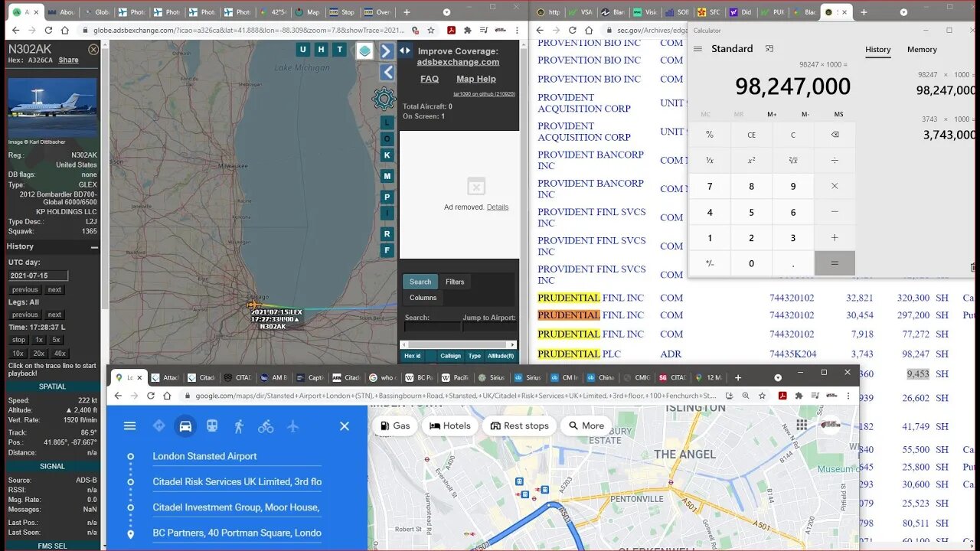Open the Map Help link

476,79
